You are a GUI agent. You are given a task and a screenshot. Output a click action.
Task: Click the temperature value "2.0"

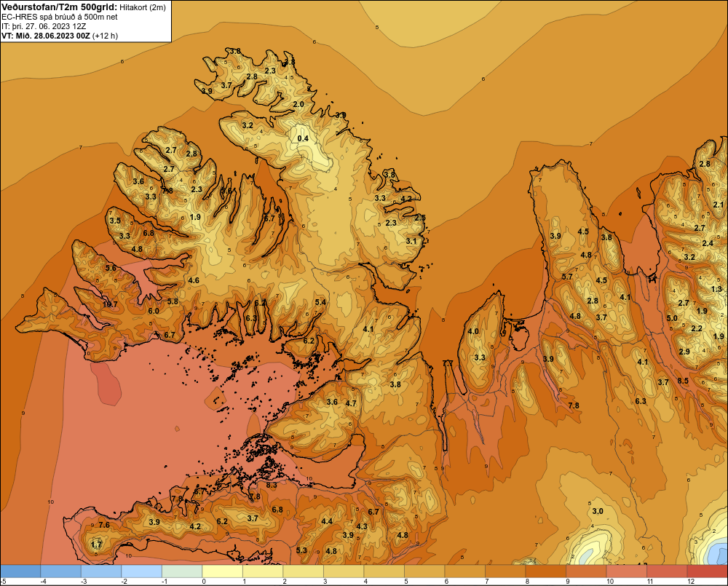[298, 104]
